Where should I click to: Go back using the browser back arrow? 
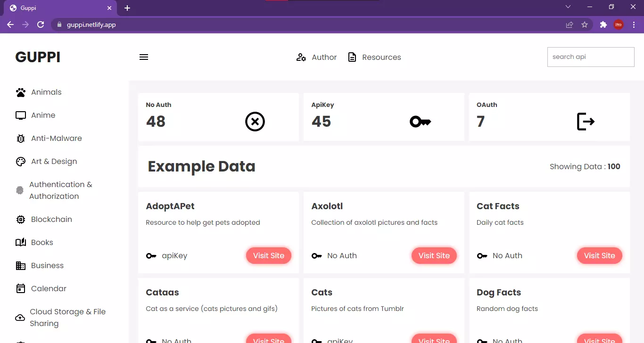(10, 24)
